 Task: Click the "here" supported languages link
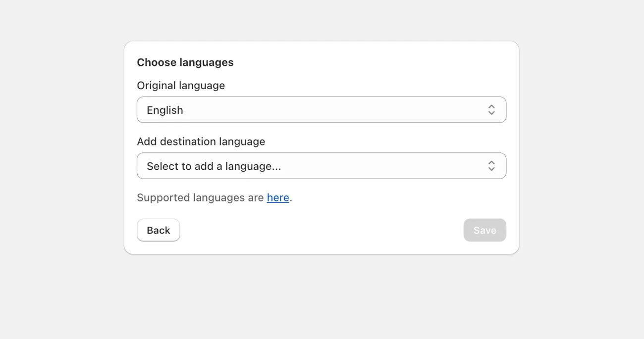pos(278,197)
